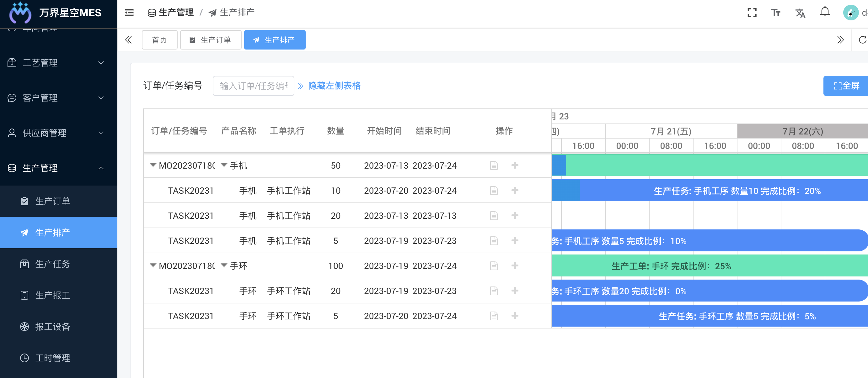This screenshot has width=868, height=378.
Task: Open the font size setting icon
Action: coord(776,13)
